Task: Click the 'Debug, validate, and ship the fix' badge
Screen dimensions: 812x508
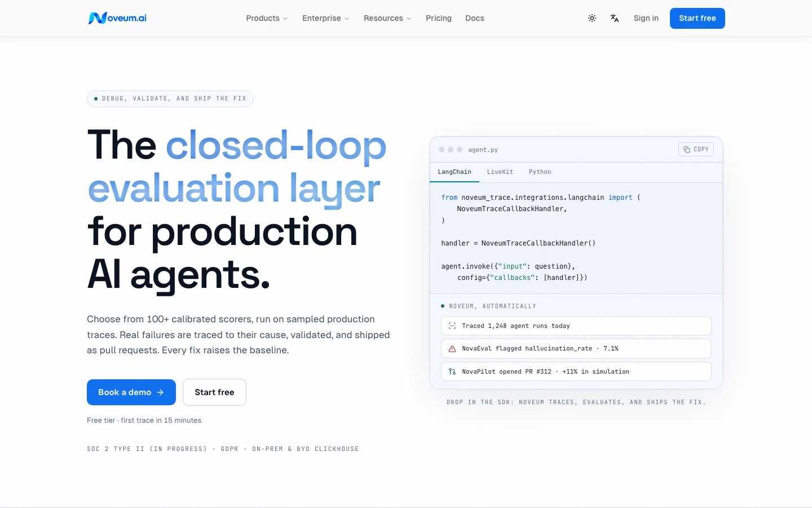Action: [x=170, y=99]
